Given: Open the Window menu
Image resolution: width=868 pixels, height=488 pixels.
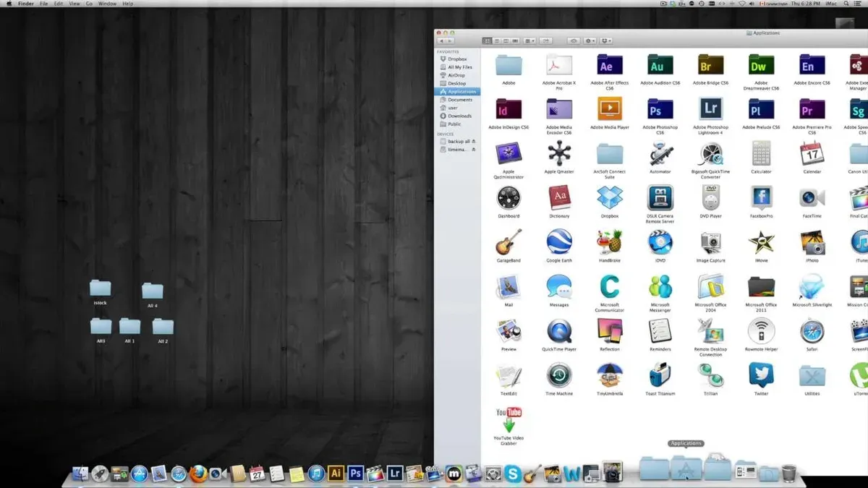Looking at the screenshot, I should 107,4.
